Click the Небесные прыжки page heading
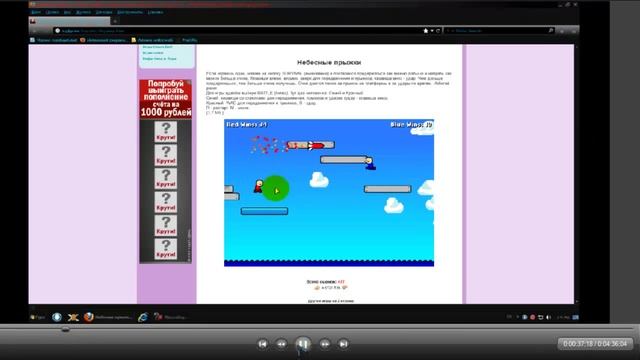The width and height of the screenshot is (640, 360). [x=329, y=62]
